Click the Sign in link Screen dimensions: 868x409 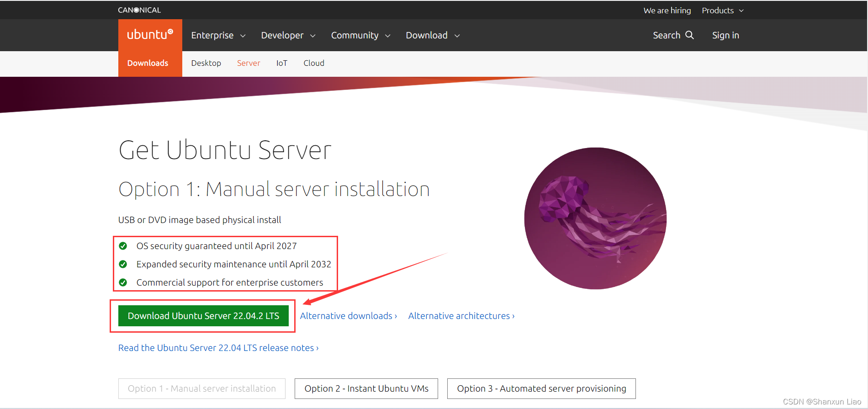click(725, 35)
